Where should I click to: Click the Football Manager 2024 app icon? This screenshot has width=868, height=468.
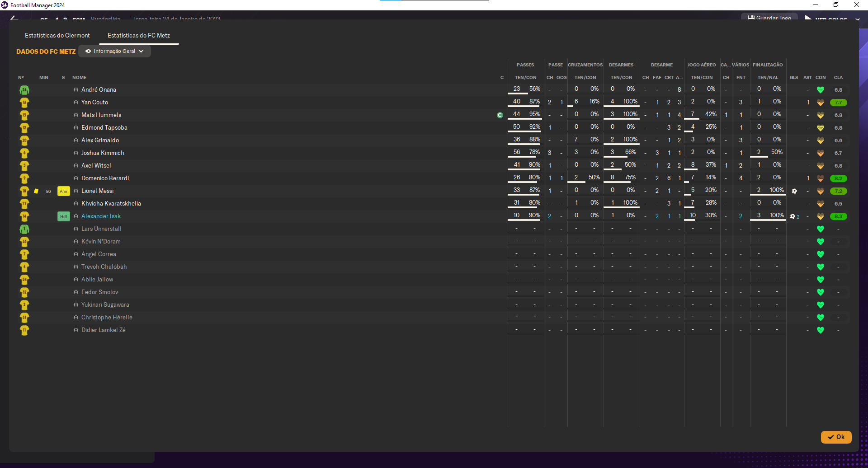coord(5,5)
